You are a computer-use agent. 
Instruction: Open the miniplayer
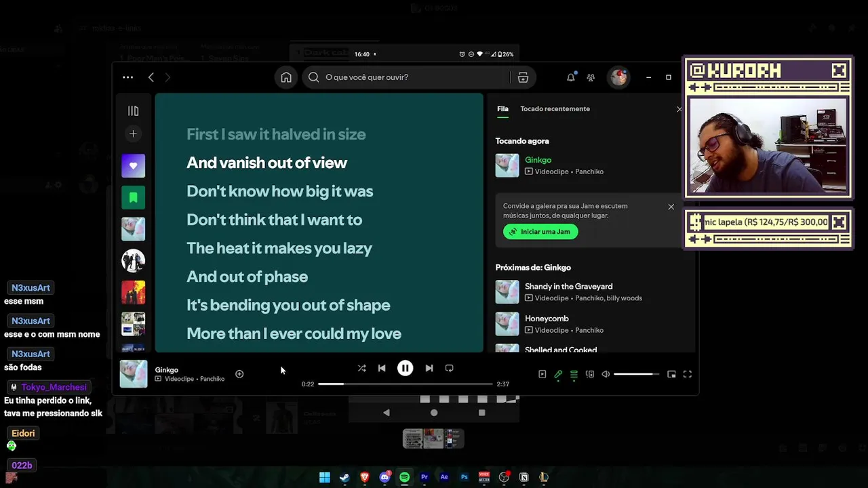671,374
